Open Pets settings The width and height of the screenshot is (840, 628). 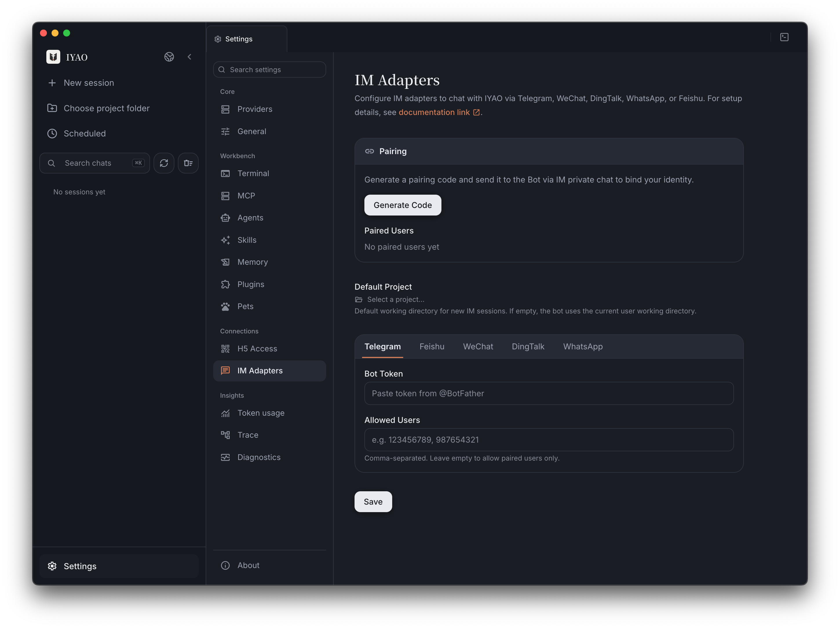270,306
